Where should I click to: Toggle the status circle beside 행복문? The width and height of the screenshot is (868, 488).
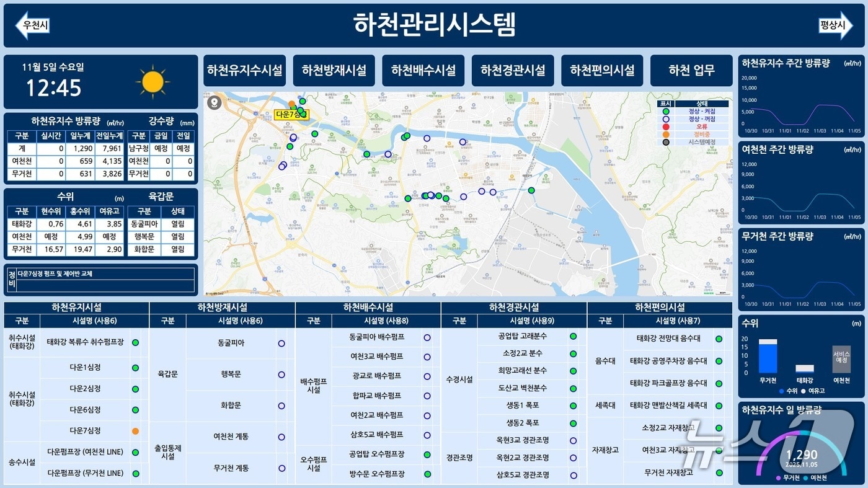point(282,375)
